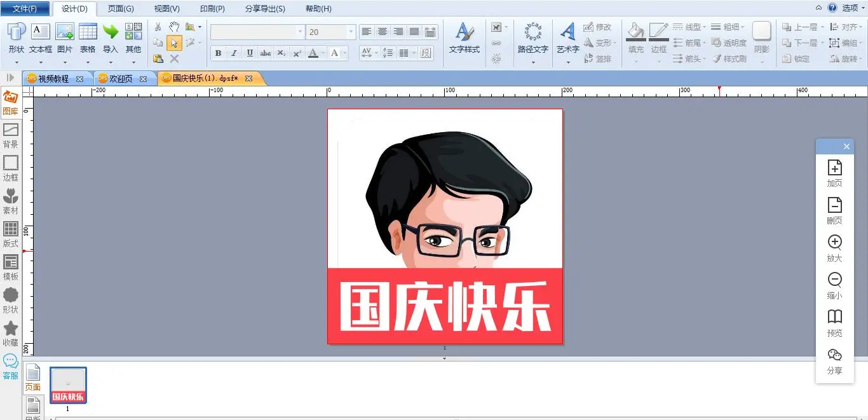This screenshot has height=420, width=868.
Task: Switch to the 视频教程 document tab
Action: 53,79
